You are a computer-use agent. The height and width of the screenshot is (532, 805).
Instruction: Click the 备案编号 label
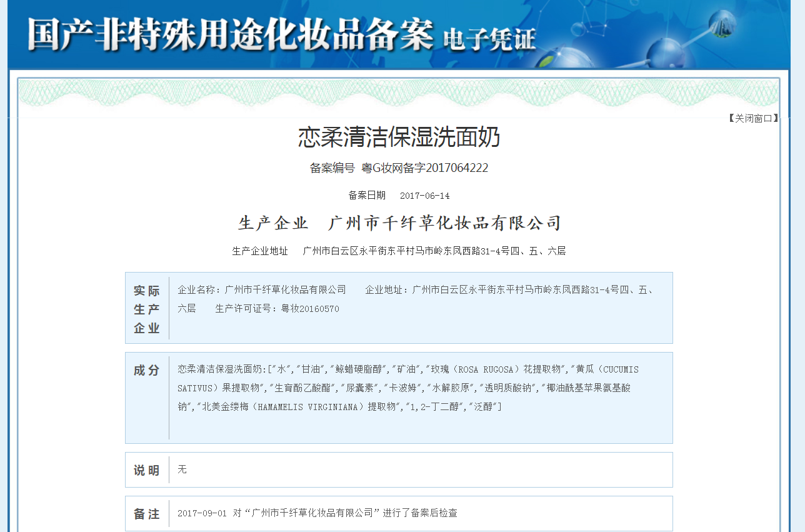(332, 168)
